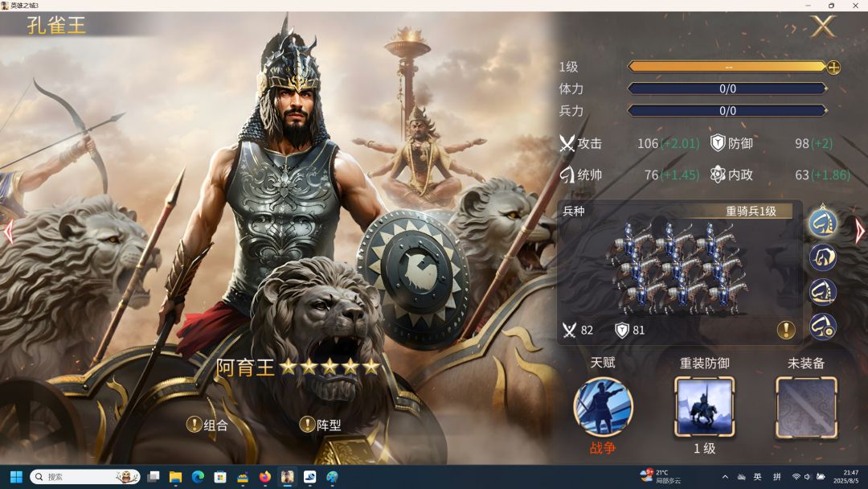The width and height of the screenshot is (868, 489).
Task: Click the 统帅 horse head stat icon
Action: coord(567,175)
